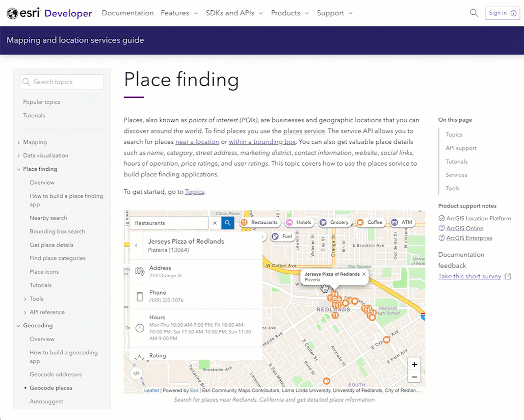The width and height of the screenshot is (524, 420).
Task: Click the blue map search button
Action: coord(227,223)
